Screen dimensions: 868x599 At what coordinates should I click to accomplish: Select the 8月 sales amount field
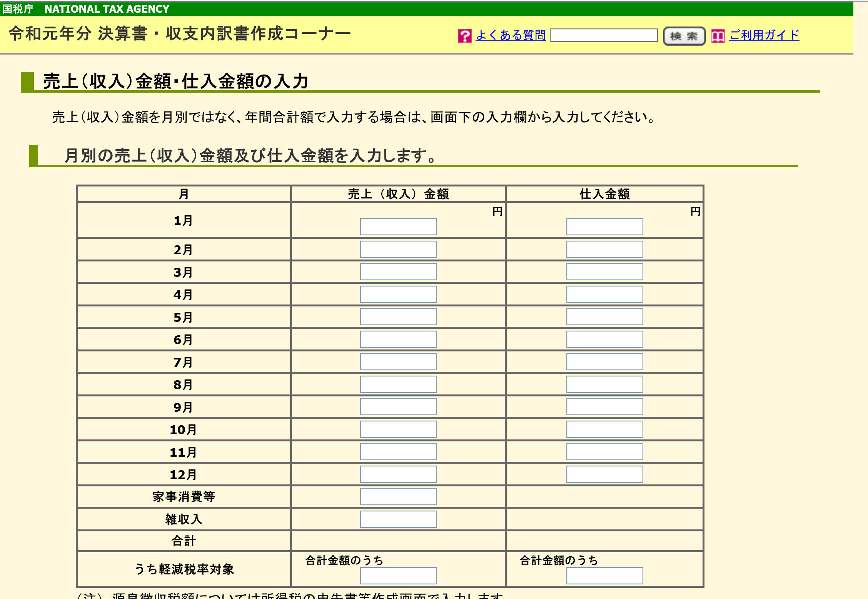[x=398, y=384]
